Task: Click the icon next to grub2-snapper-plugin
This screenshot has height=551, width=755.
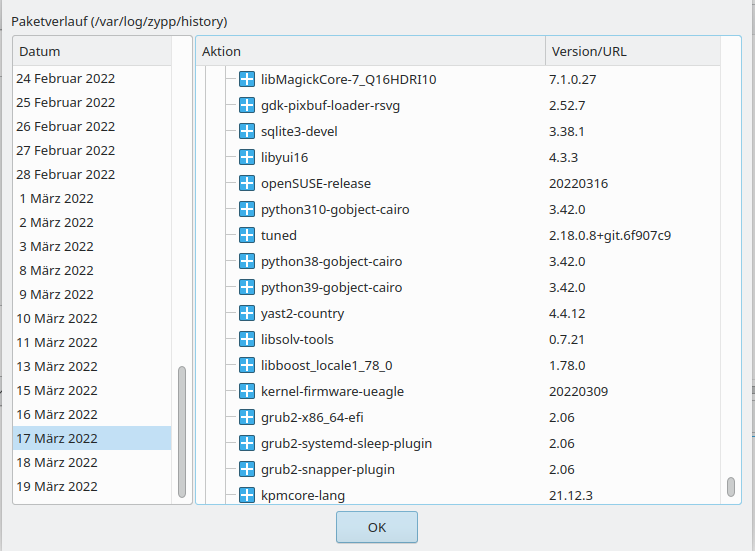Action: [247, 469]
